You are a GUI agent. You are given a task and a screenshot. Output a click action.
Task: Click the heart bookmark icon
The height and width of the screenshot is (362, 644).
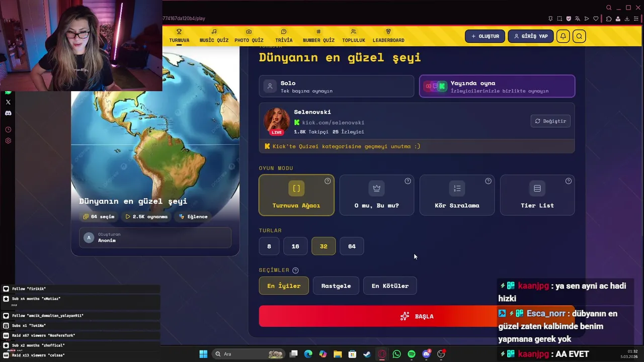coord(596,19)
